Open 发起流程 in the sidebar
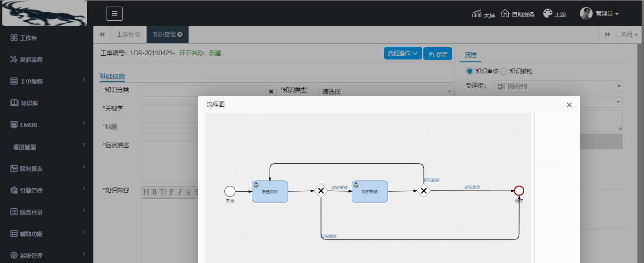The width and height of the screenshot is (644, 263). click(x=31, y=59)
